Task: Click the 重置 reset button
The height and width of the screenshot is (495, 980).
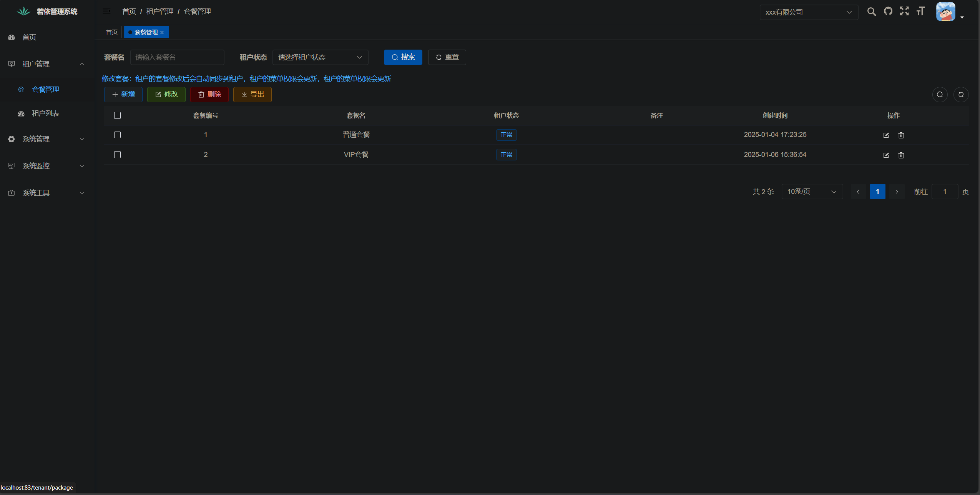Action: pos(447,57)
